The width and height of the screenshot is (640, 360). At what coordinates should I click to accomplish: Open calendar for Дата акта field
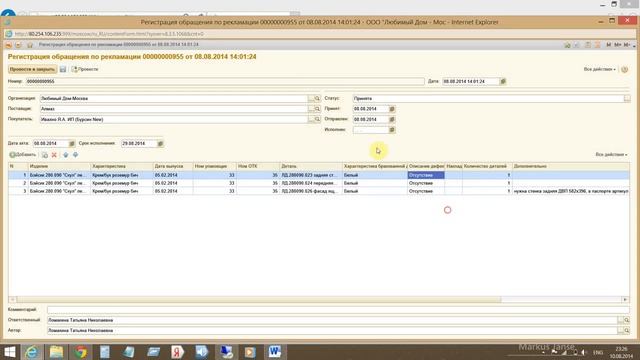pyautogui.click(x=72, y=144)
